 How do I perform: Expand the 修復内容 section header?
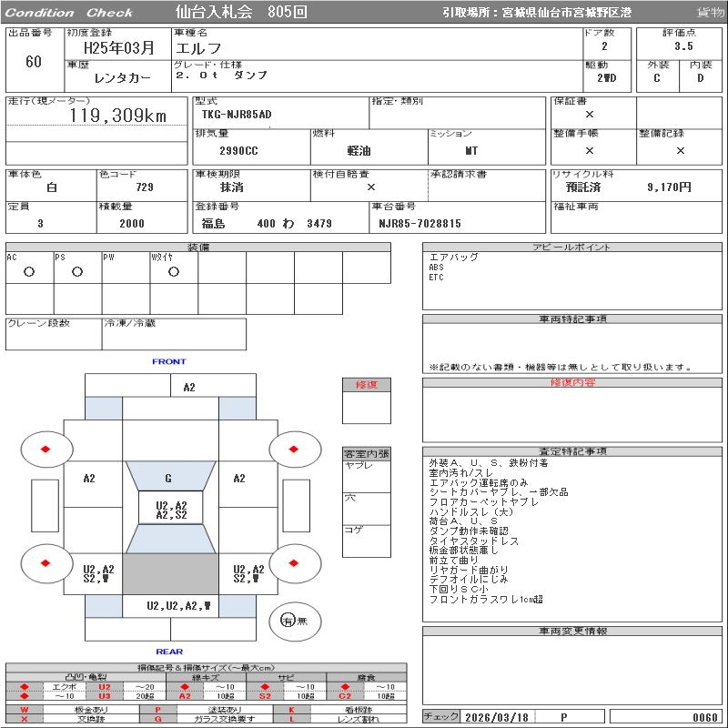[572, 383]
